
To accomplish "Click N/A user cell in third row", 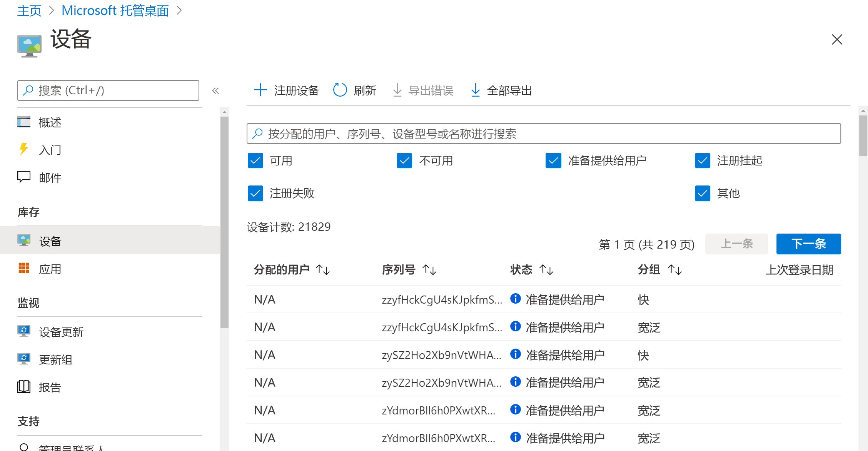I will pos(265,355).
